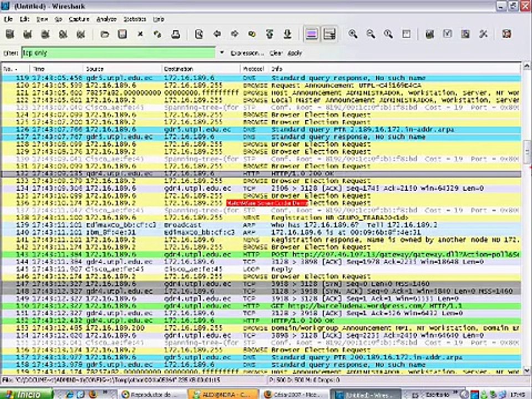The image size is (532, 399).
Task: Open a capture file using folder icon
Action: pos(105,34)
